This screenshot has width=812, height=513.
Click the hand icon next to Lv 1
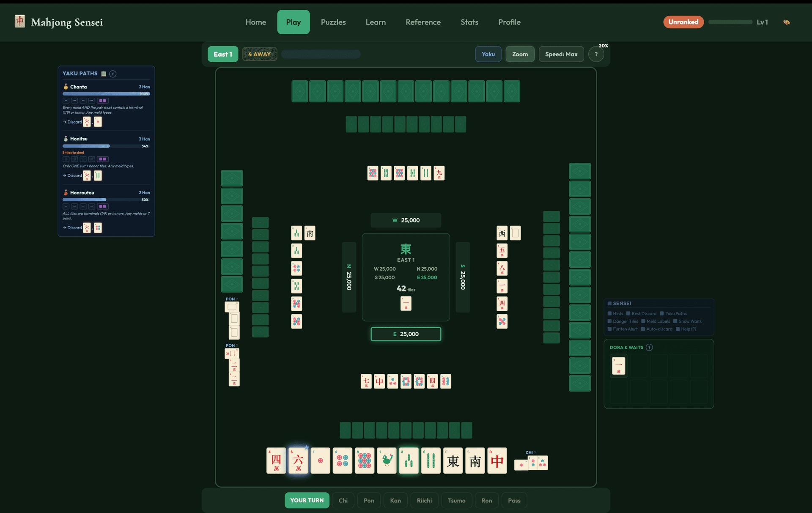pos(786,22)
